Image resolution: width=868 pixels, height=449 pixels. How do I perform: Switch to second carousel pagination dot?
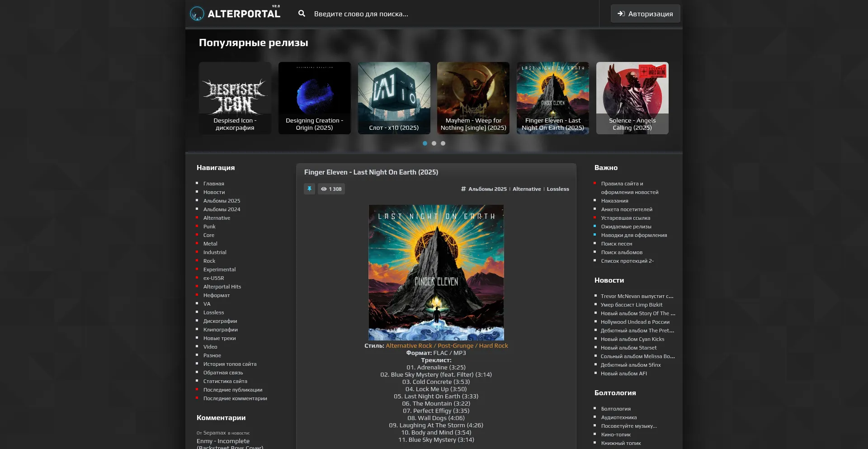point(434,143)
